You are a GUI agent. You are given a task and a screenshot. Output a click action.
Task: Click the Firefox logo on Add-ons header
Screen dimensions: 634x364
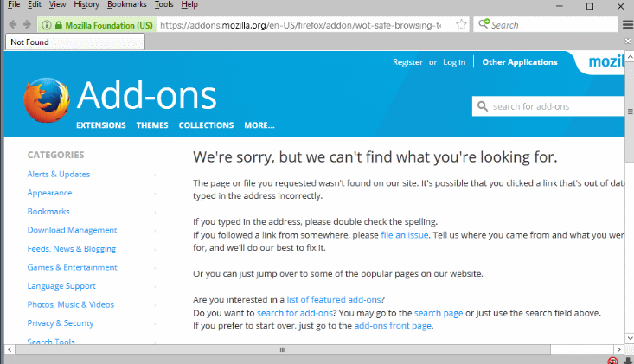(x=47, y=99)
